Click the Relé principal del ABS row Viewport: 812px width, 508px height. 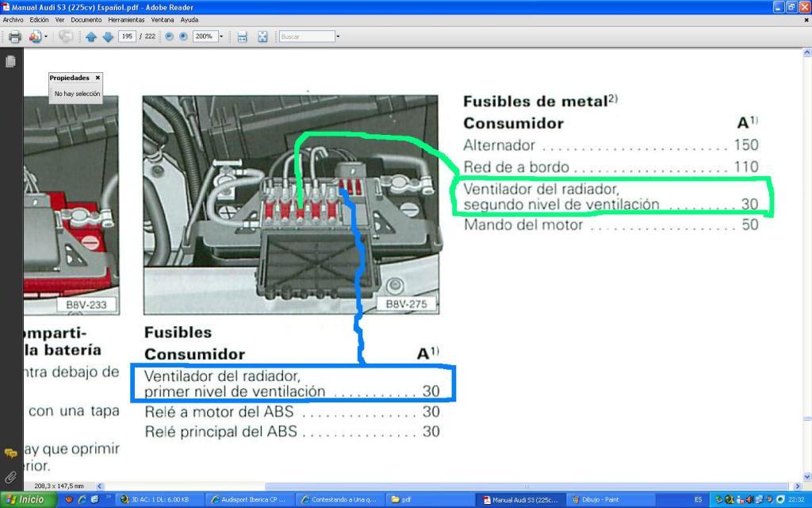point(292,432)
